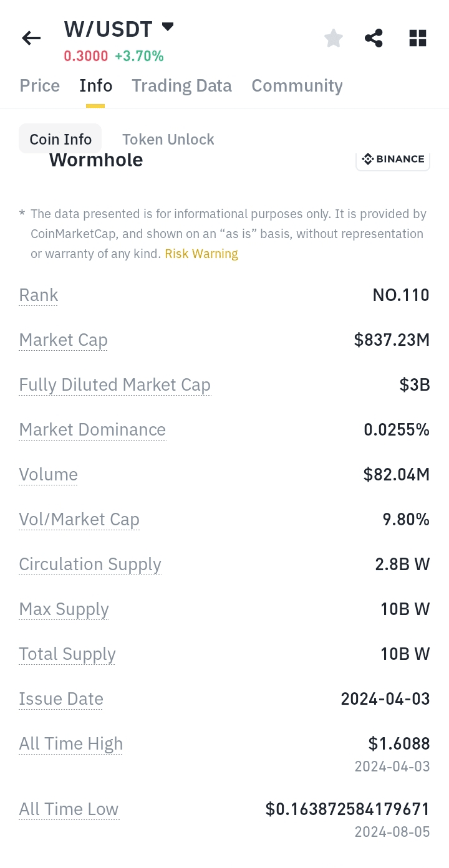Tap the W/USDT pair title

[x=108, y=29]
